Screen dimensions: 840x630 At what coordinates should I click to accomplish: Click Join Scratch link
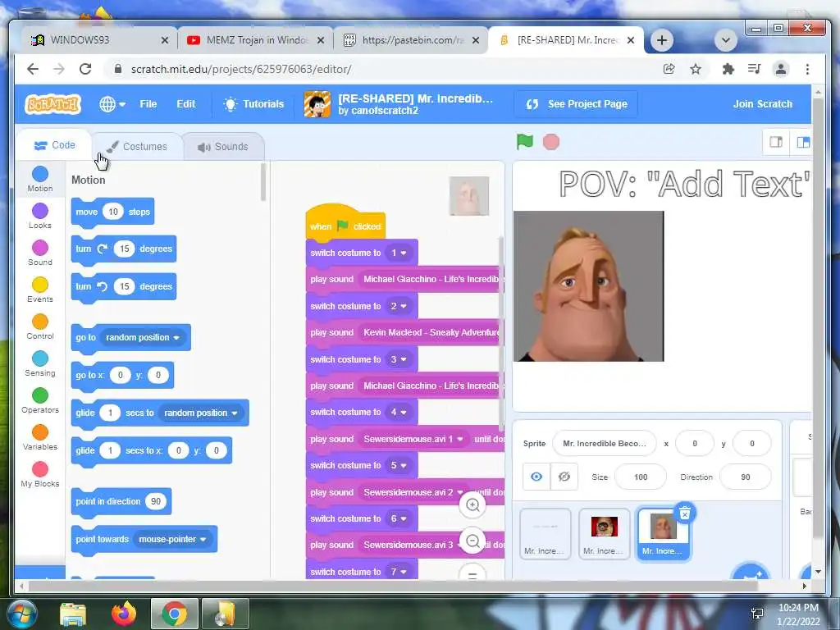click(762, 104)
